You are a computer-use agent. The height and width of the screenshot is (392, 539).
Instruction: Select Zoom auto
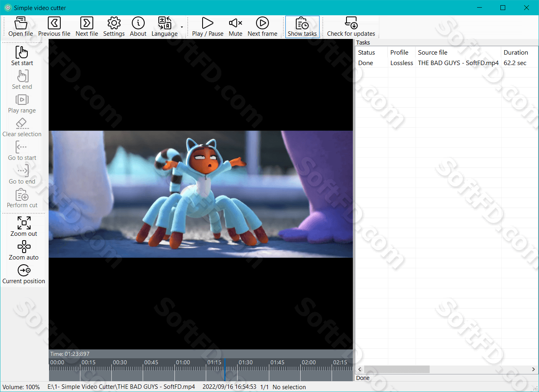[x=24, y=251]
